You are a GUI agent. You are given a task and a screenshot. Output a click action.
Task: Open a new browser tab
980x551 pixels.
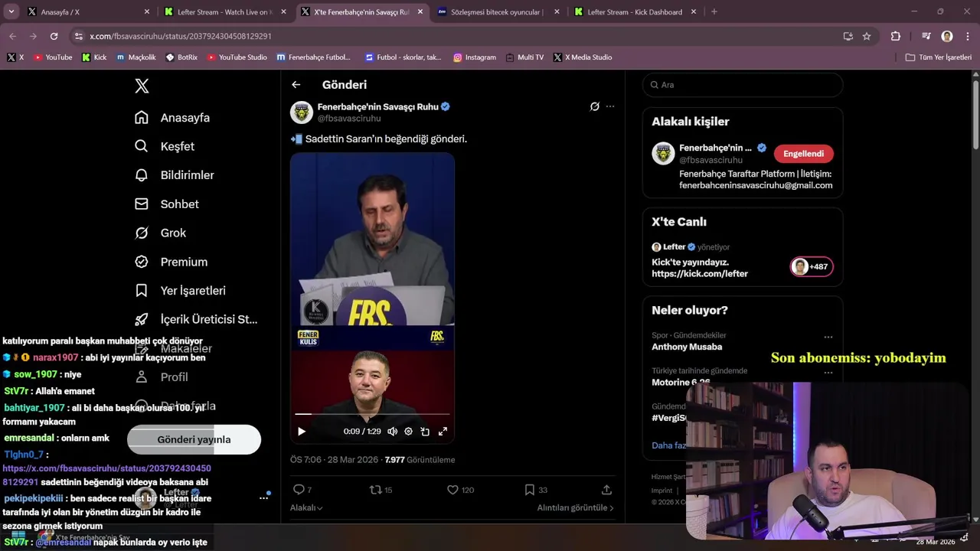pos(714,11)
